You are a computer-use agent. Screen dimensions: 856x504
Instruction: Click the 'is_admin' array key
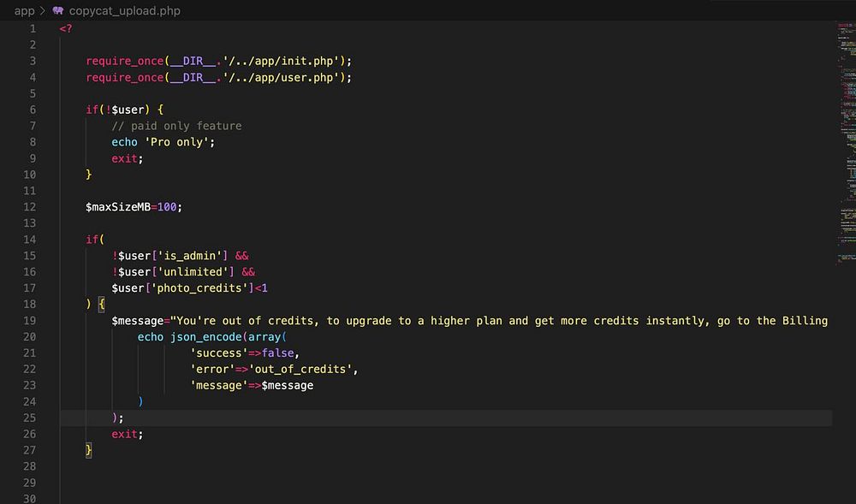(x=189, y=256)
